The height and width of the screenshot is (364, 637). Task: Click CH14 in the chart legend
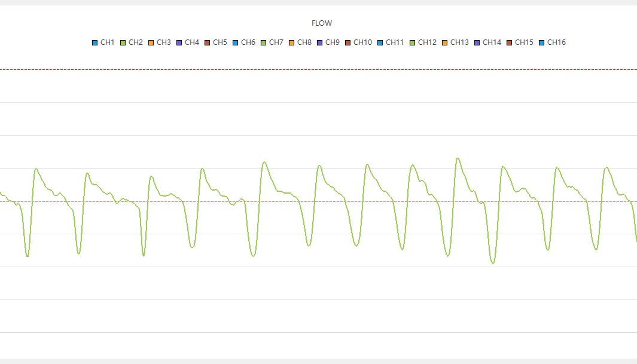pos(487,42)
